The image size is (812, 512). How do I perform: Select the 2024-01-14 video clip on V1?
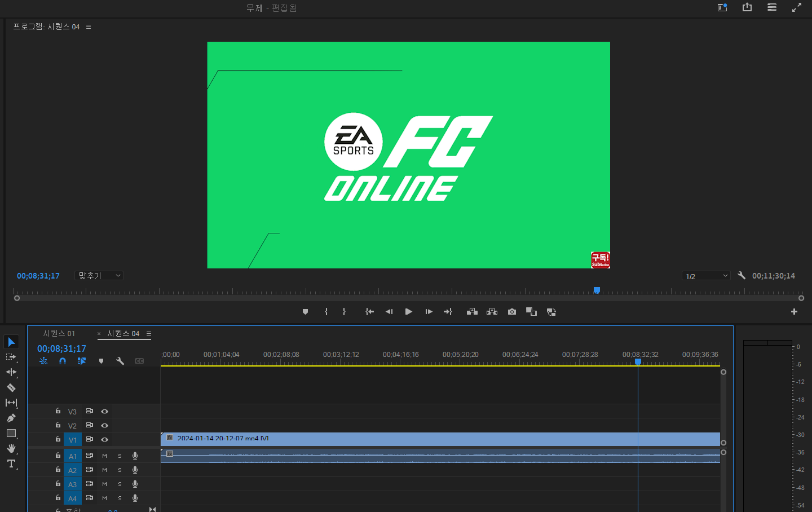point(440,439)
